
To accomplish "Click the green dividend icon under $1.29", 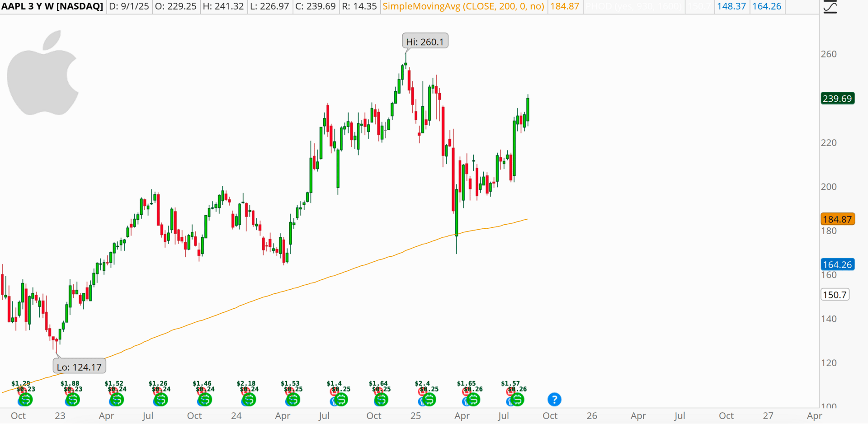I will click(x=26, y=400).
